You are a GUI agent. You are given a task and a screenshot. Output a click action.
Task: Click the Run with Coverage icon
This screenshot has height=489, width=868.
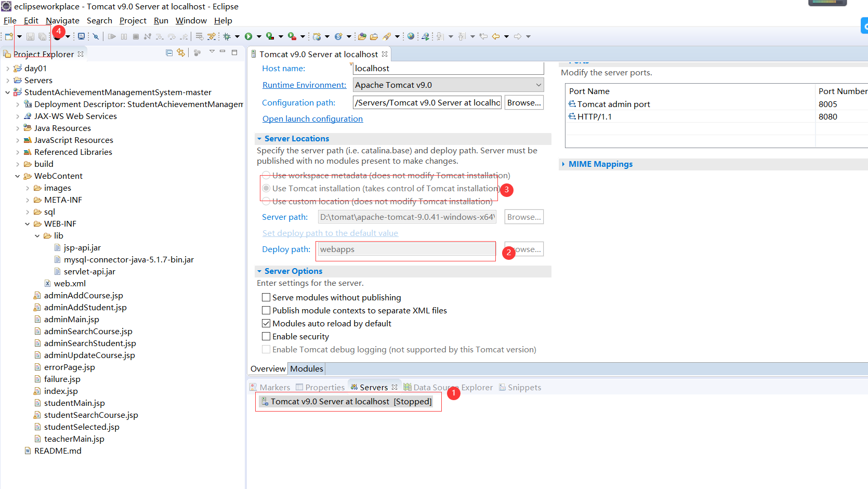270,36
